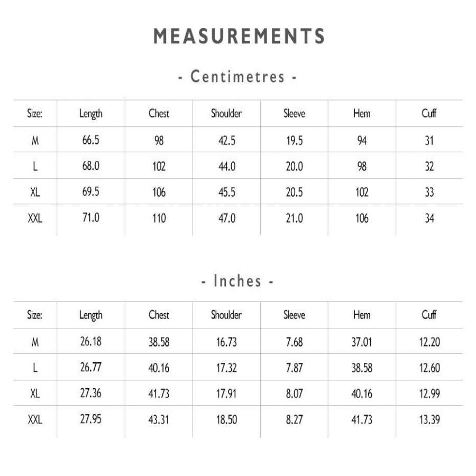
Task: Select the 37.01 hem value in inches
Action: point(362,342)
